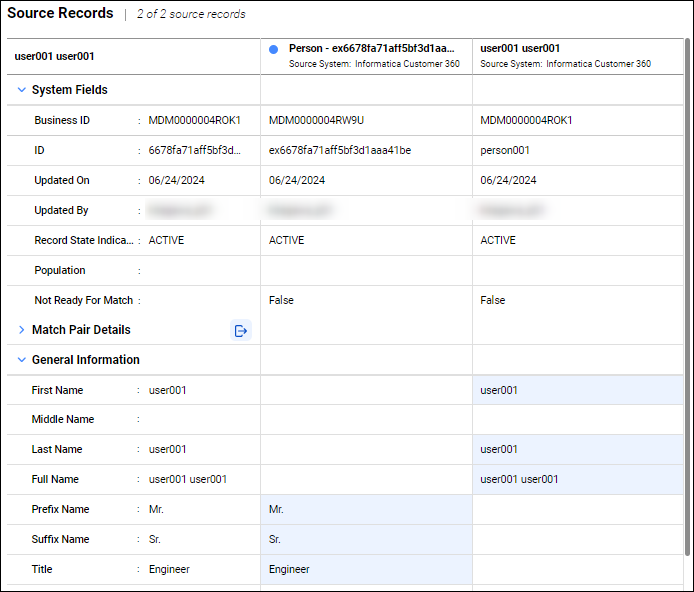This screenshot has height=592, width=694.
Task: Click ID value ex6678fa71aff5bf3d1aaa41be
Action: (340, 150)
